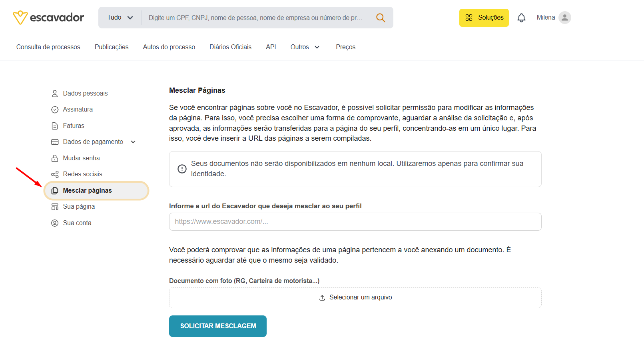644x339 pixels.
Task: Expand the Outros menu
Action: pyautogui.click(x=305, y=47)
